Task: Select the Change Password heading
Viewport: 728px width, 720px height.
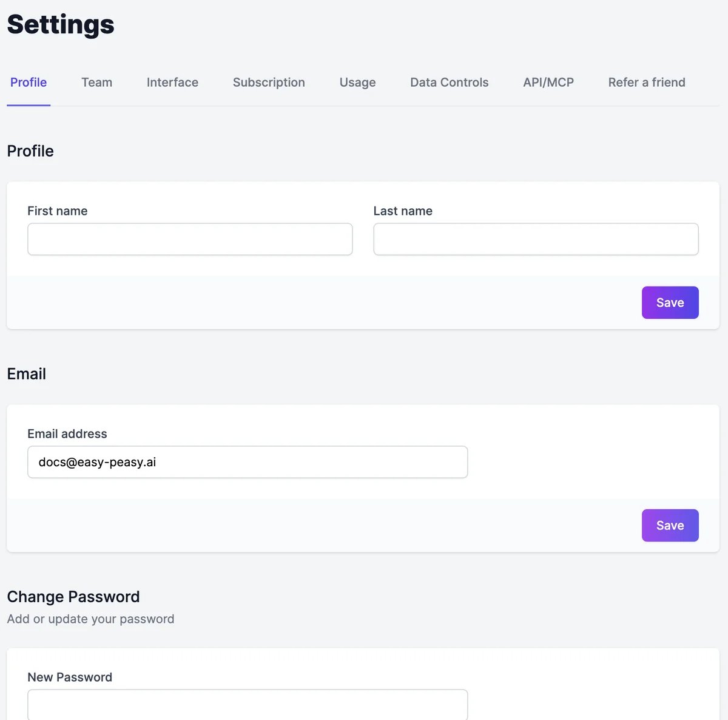Action: click(73, 597)
